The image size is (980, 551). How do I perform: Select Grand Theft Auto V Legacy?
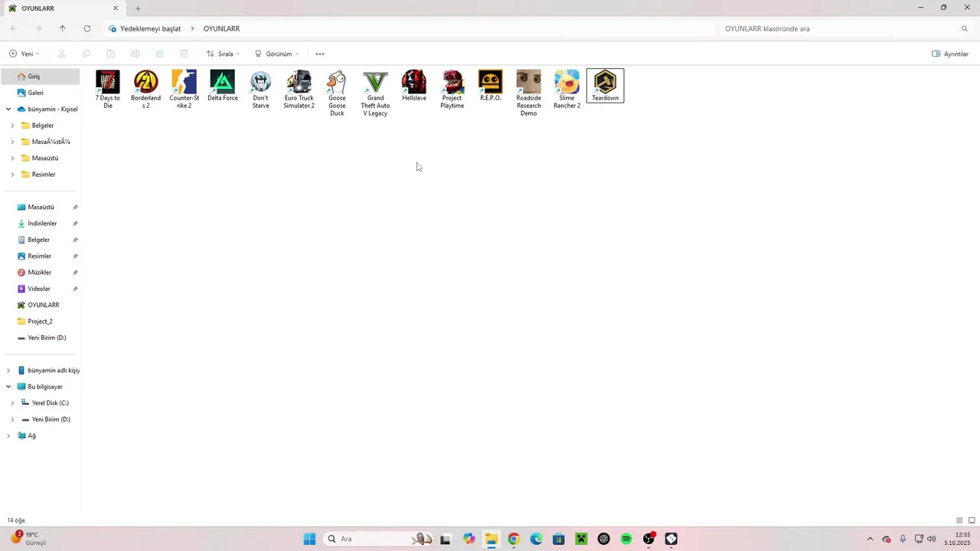375,93
